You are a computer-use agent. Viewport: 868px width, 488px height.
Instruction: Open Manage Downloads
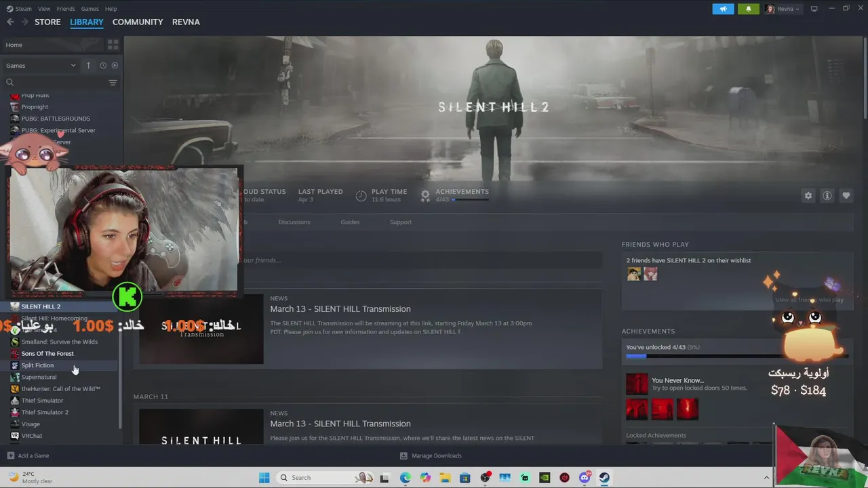pos(436,455)
